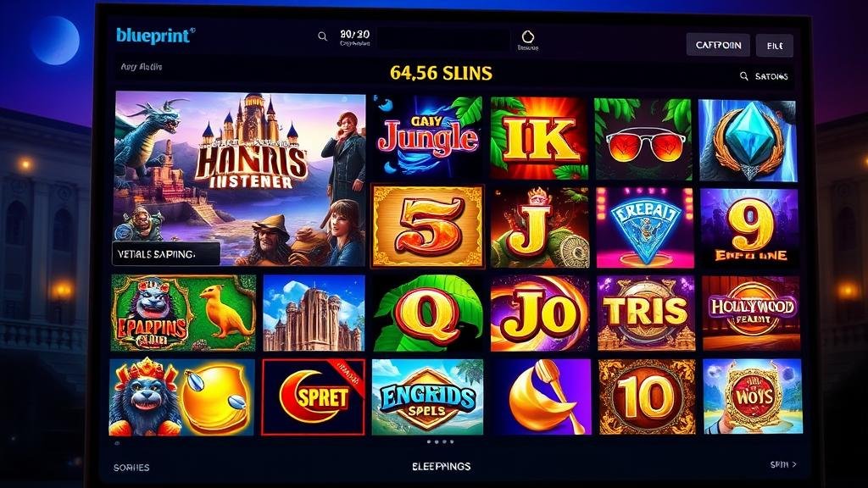Open the golden 10 game tile
Screen dimensions: 868x488
[647, 396]
